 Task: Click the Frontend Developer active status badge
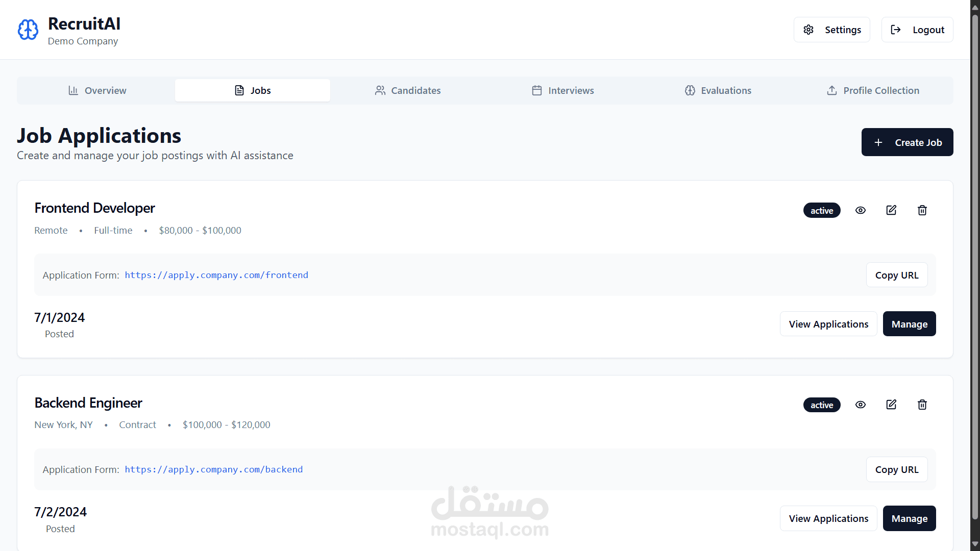pyautogui.click(x=822, y=210)
